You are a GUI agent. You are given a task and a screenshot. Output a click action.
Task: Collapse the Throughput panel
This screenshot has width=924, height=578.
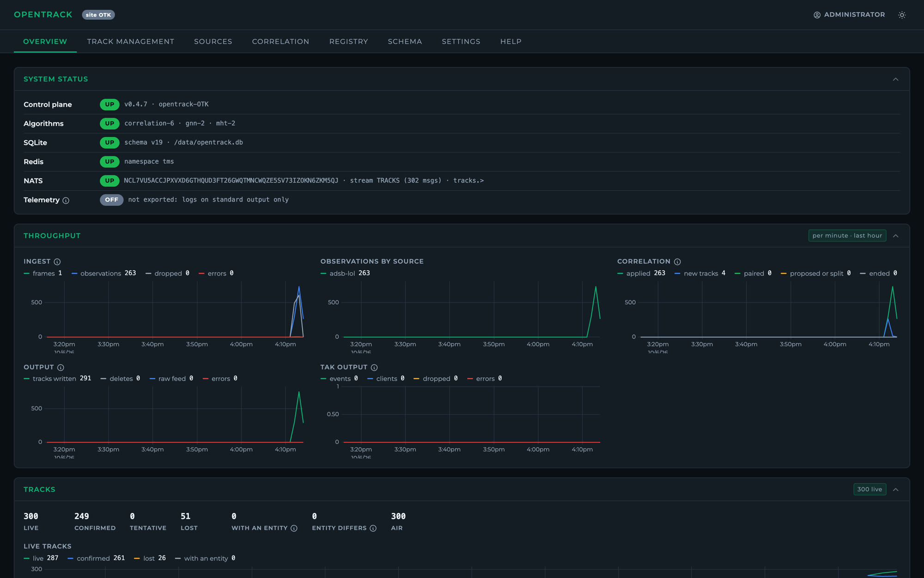pyautogui.click(x=895, y=236)
